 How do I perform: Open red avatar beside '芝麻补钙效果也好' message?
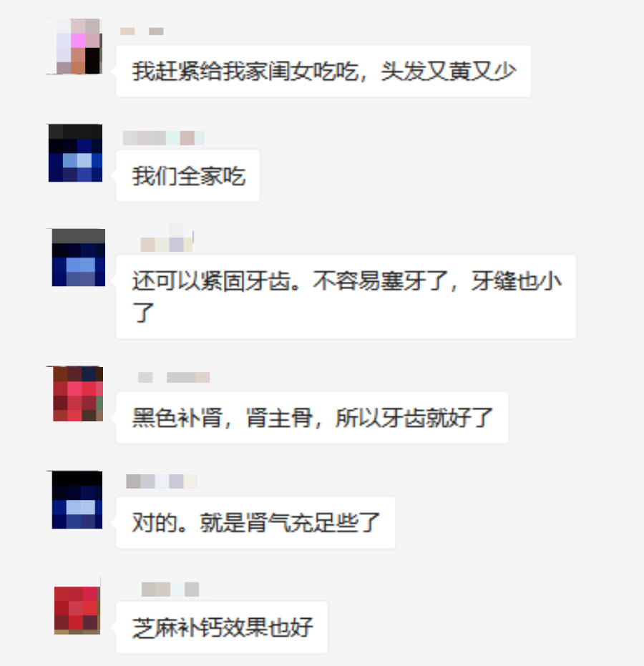tap(77, 610)
